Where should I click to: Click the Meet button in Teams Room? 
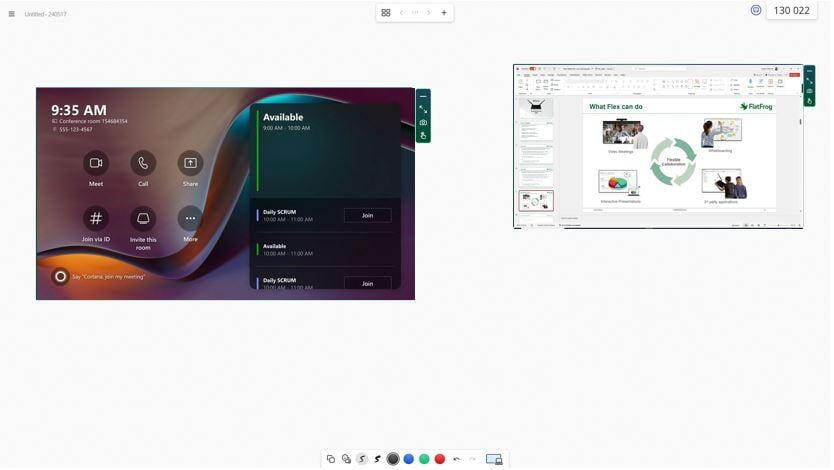pyautogui.click(x=96, y=163)
